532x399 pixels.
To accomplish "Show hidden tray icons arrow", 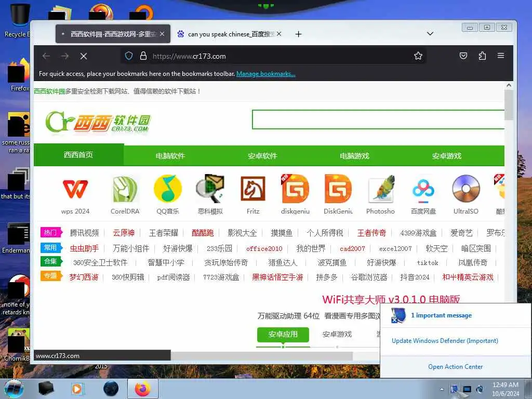I will pos(442,390).
